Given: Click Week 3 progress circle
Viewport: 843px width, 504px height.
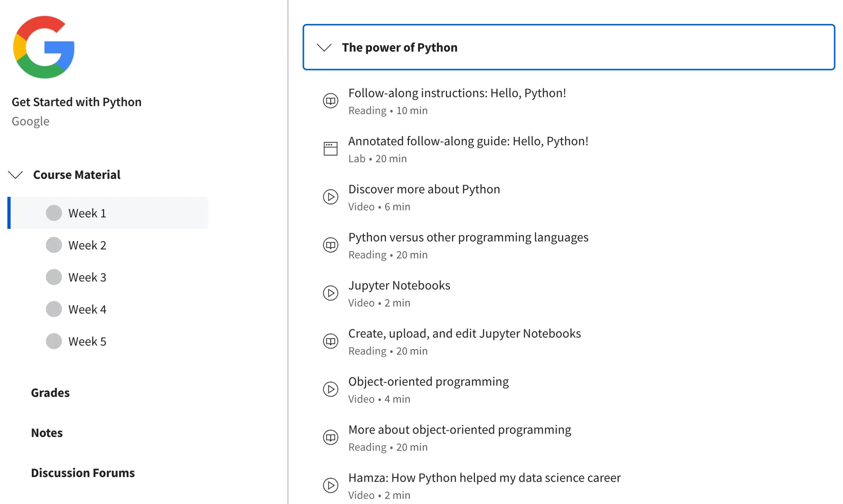Looking at the screenshot, I should tap(54, 277).
